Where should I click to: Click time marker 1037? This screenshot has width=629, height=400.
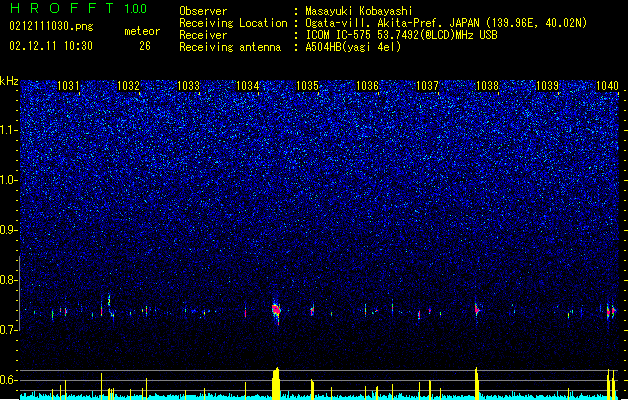point(427,85)
